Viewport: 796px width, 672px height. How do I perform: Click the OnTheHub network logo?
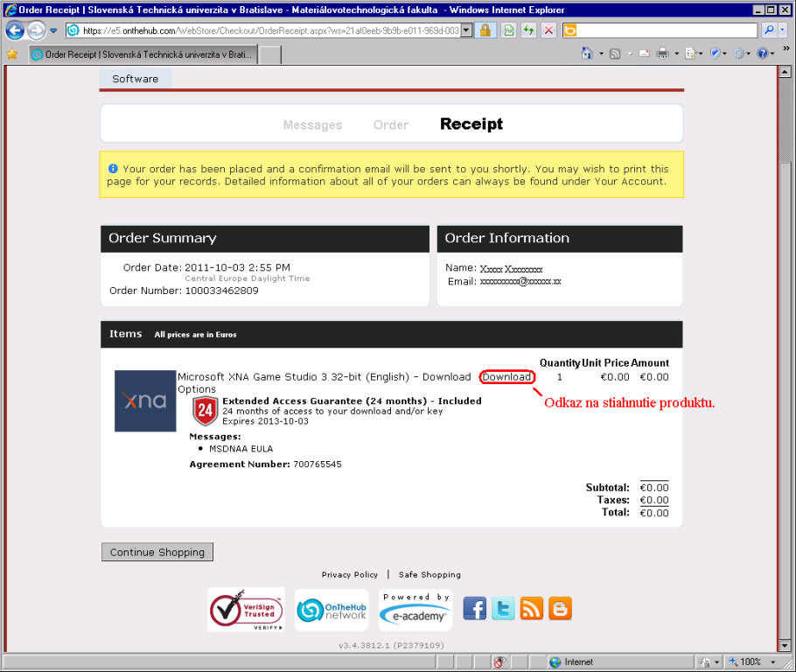coord(332,610)
